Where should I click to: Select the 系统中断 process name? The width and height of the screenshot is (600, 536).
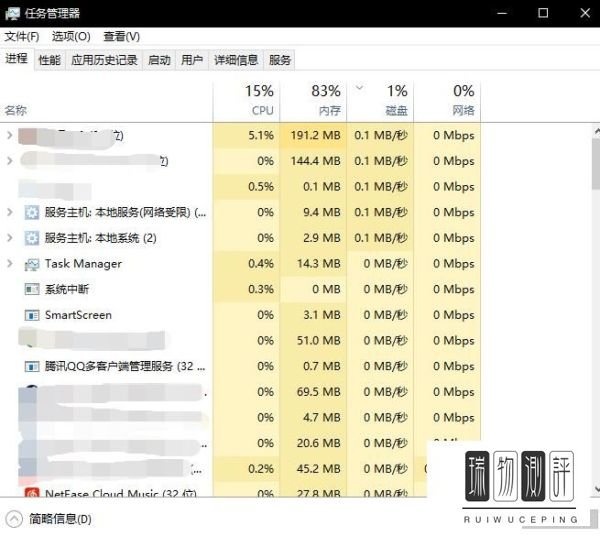[x=67, y=289]
